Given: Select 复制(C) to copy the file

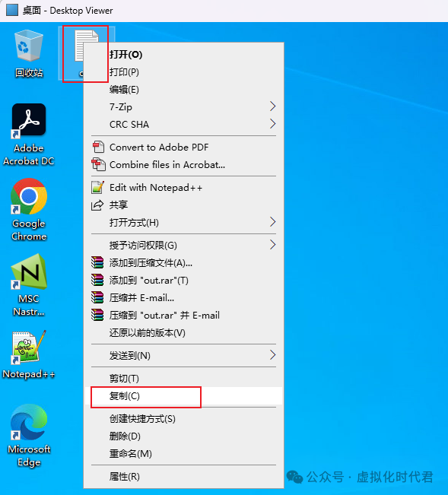Looking at the screenshot, I should coord(184,396).
